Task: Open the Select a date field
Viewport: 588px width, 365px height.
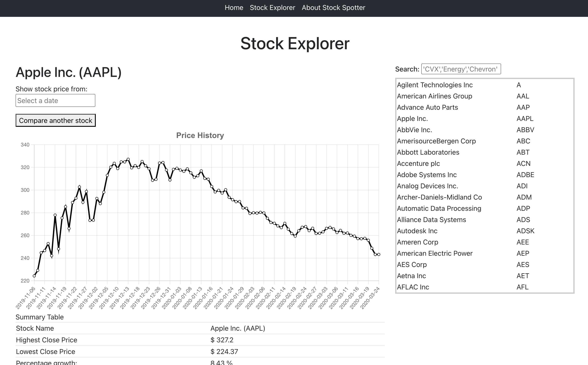Action: coord(55,100)
